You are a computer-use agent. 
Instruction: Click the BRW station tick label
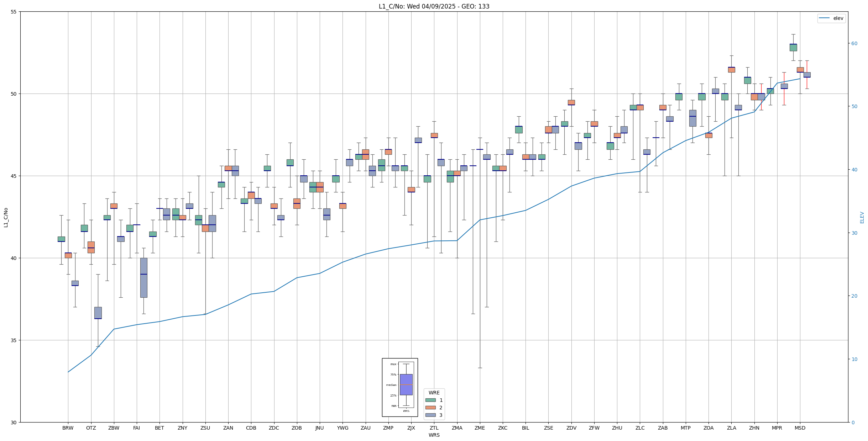pyautogui.click(x=68, y=428)
